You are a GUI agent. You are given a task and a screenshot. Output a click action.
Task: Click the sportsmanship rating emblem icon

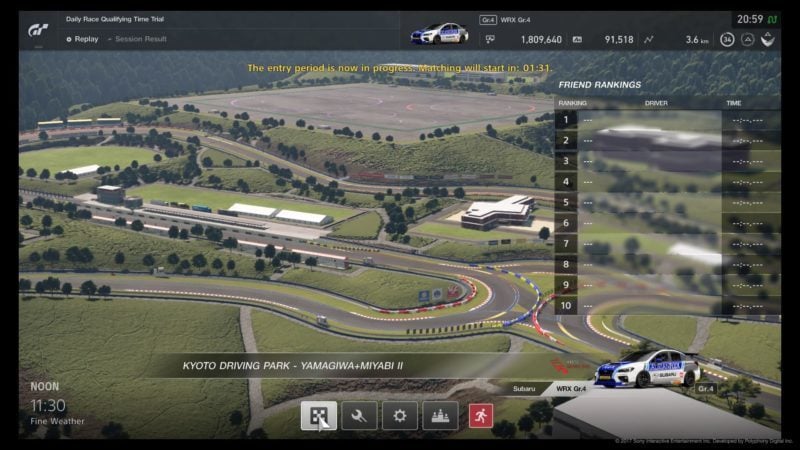pos(768,39)
